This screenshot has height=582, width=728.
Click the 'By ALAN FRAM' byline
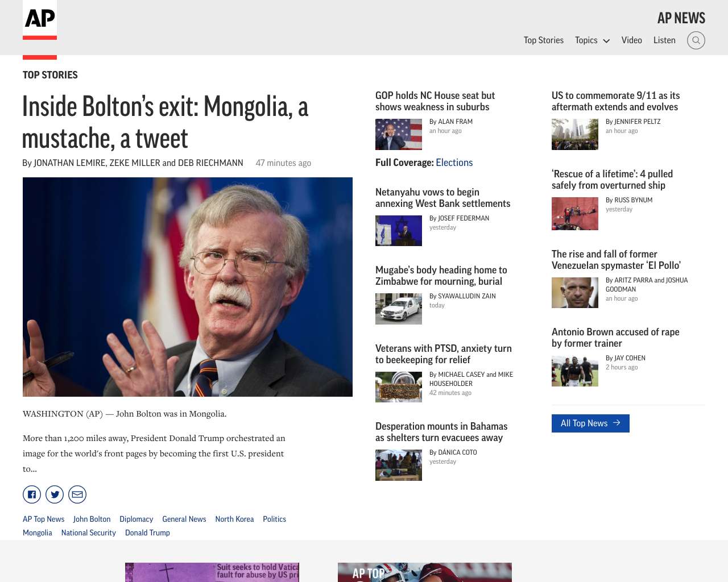pyautogui.click(x=451, y=122)
